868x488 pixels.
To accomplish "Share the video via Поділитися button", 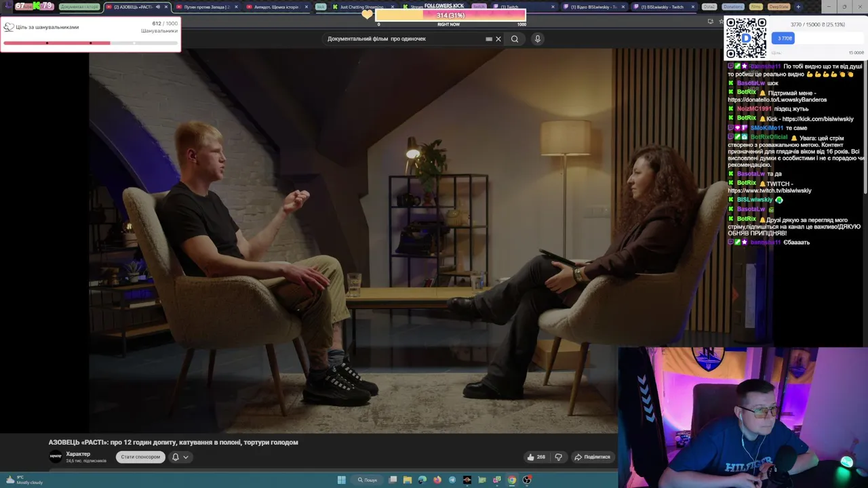I will click(x=593, y=457).
